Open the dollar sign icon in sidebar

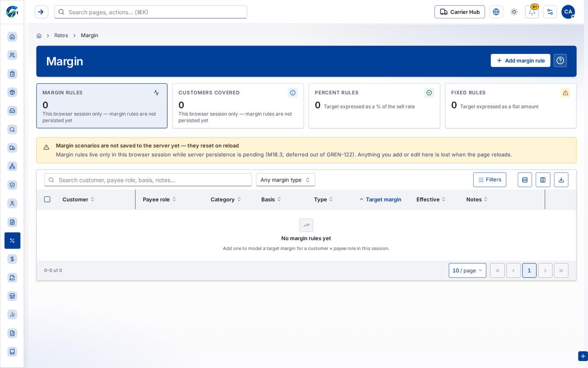(x=12, y=259)
